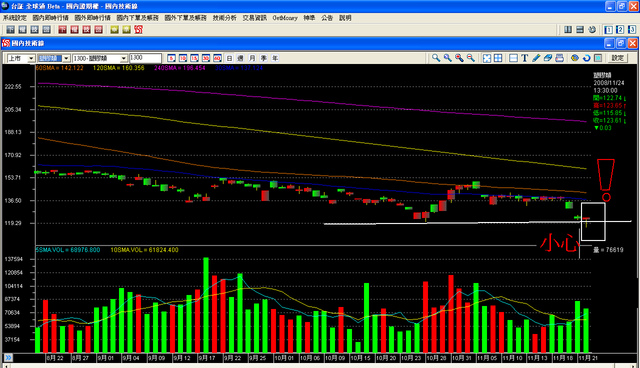
Task: Click the second magnifier icon in chart toolbar
Action: click(x=448, y=58)
